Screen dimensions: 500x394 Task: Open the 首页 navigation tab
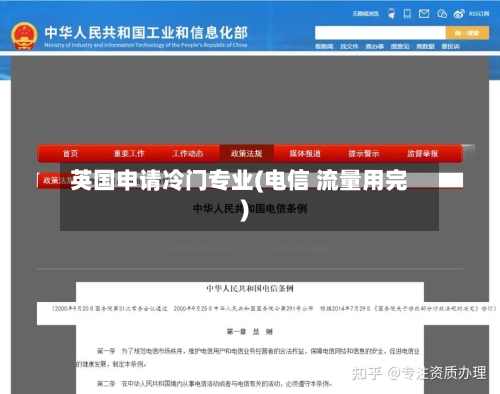point(70,153)
